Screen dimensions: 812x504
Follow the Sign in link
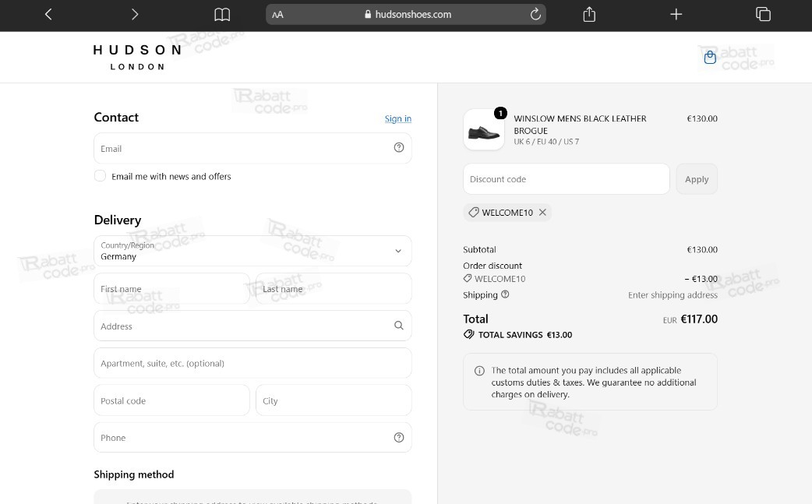coord(397,118)
